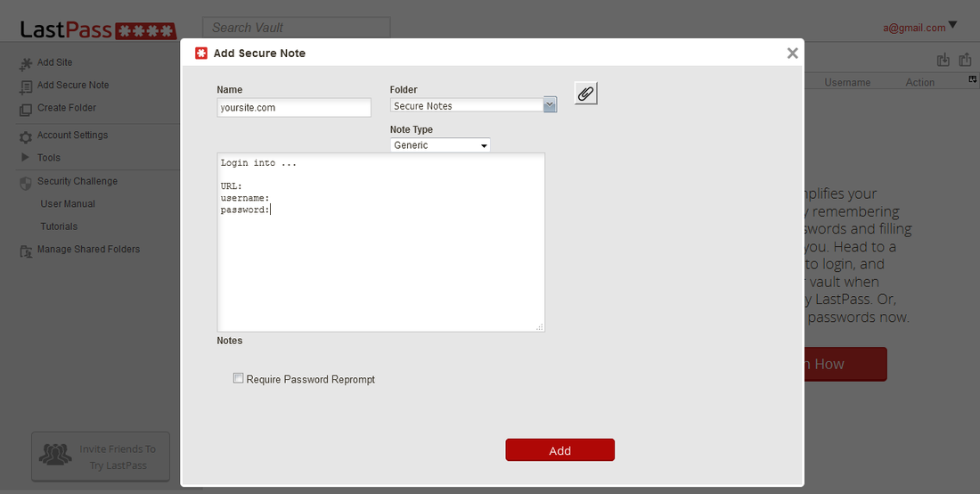Click the Name field containing yoursite.com

[x=294, y=108]
